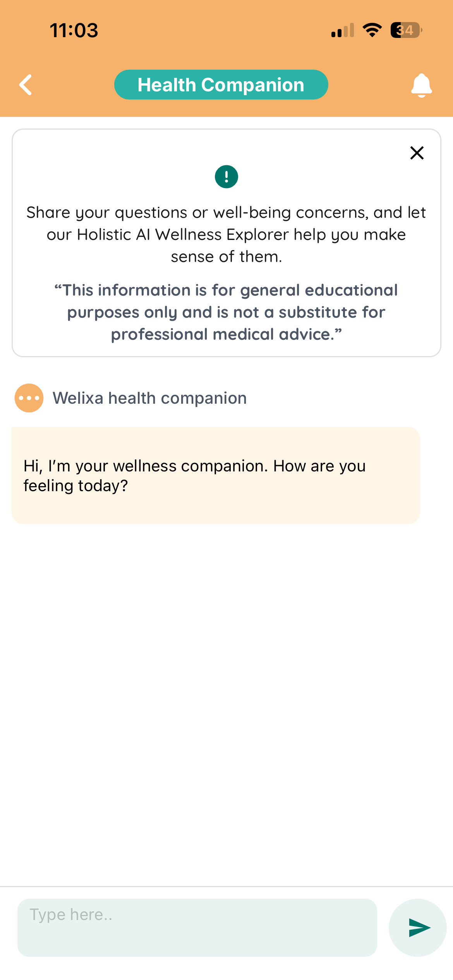Tap the cellular signal bars icon

pyautogui.click(x=343, y=30)
